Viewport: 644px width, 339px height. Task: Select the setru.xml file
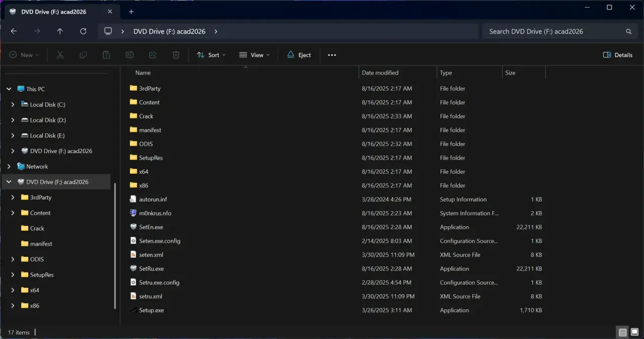coord(150,297)
